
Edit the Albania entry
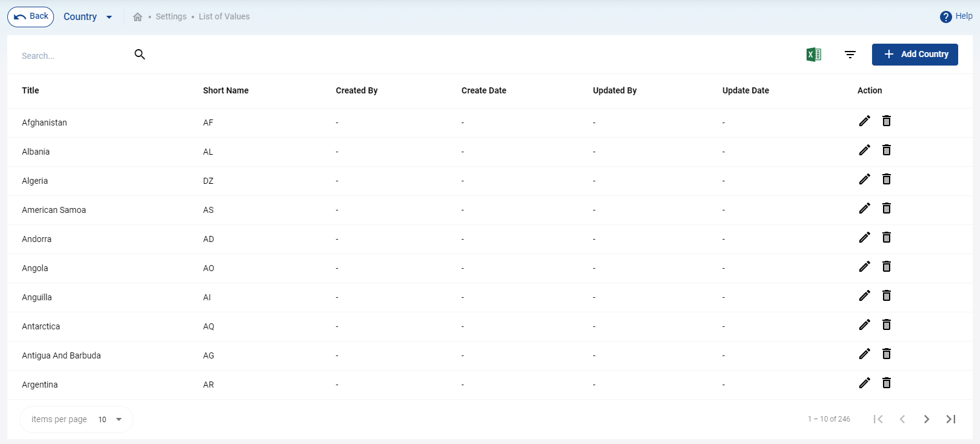[x=865, y=150]
